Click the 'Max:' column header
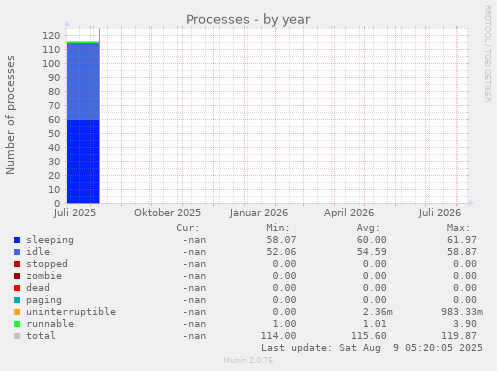This screenshot has width=497, height=371. 458,228
